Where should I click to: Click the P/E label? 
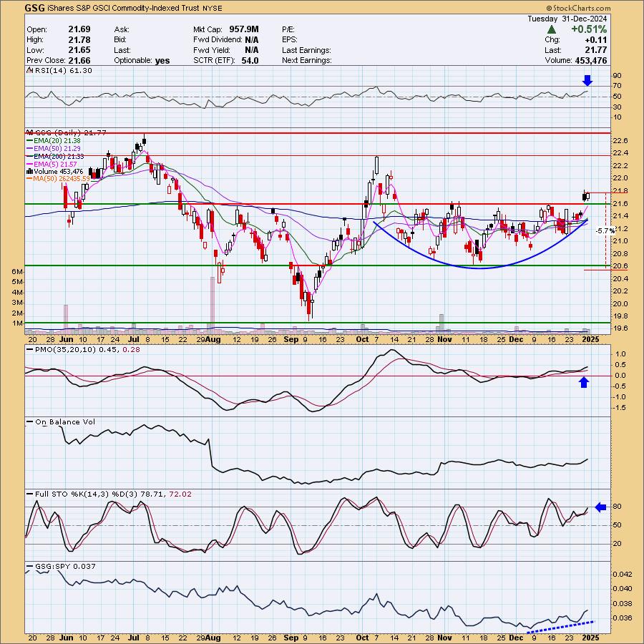pyautogui.click(x=288, y=29)
